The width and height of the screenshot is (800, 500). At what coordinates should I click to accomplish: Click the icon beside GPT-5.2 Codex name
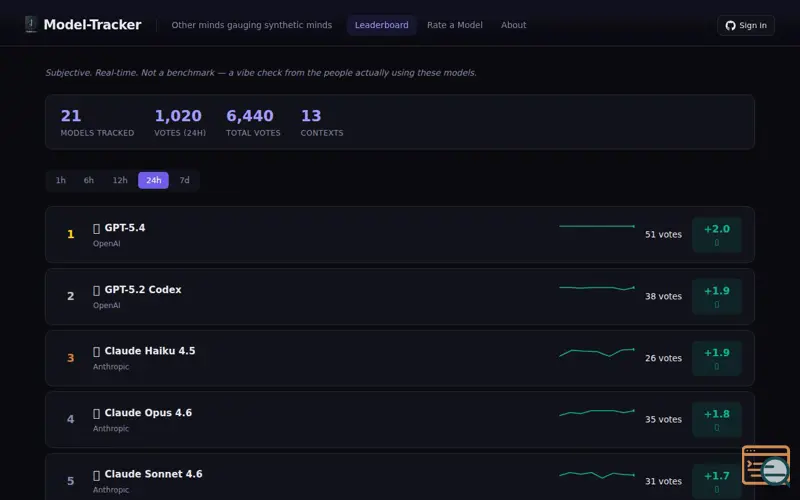[x=96, y=290]
